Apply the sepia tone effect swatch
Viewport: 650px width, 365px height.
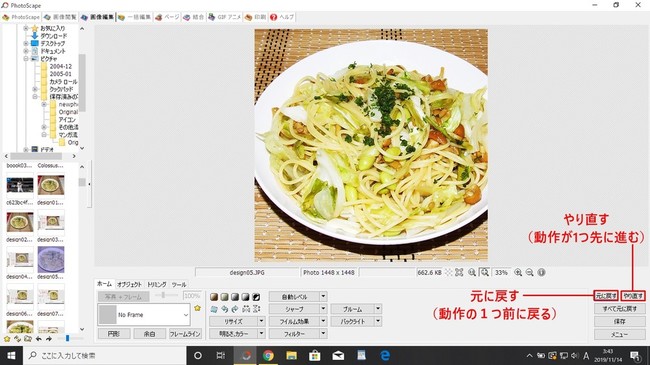tap(214, 297)
